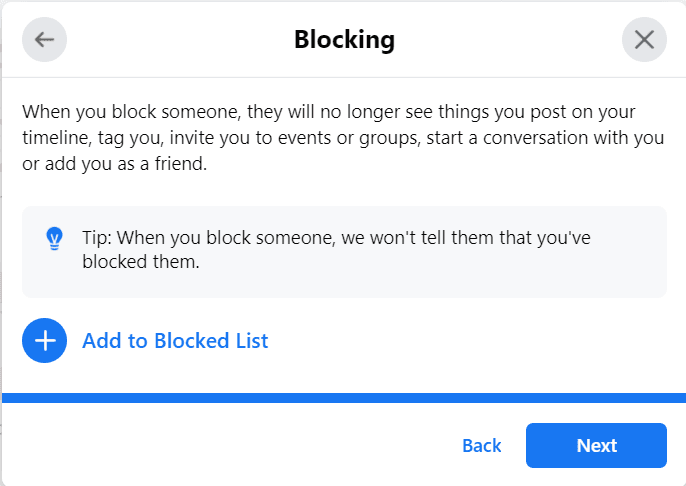Click the text "or add you as a friend."
This screenshot has width=686, height=486.
115,164
